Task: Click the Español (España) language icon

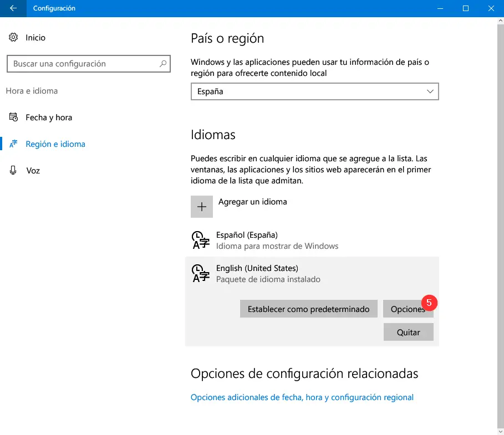Action: point(201,240)
